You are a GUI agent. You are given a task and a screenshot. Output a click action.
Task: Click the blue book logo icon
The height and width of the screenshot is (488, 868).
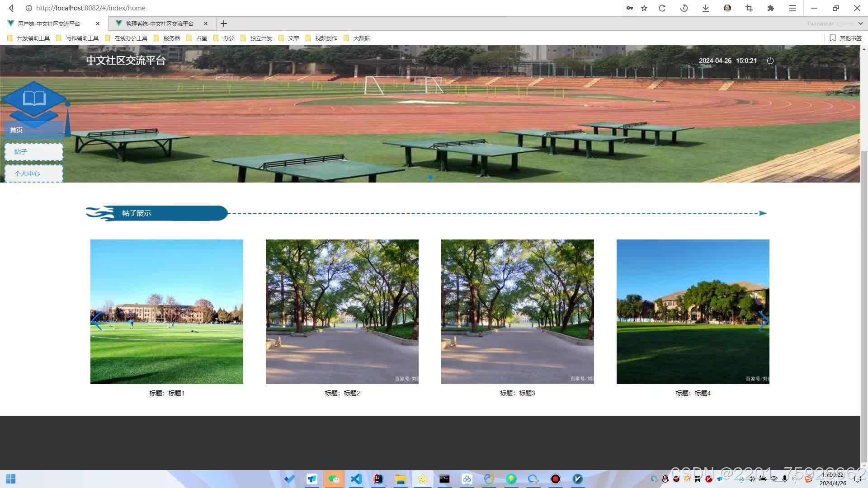34,99
